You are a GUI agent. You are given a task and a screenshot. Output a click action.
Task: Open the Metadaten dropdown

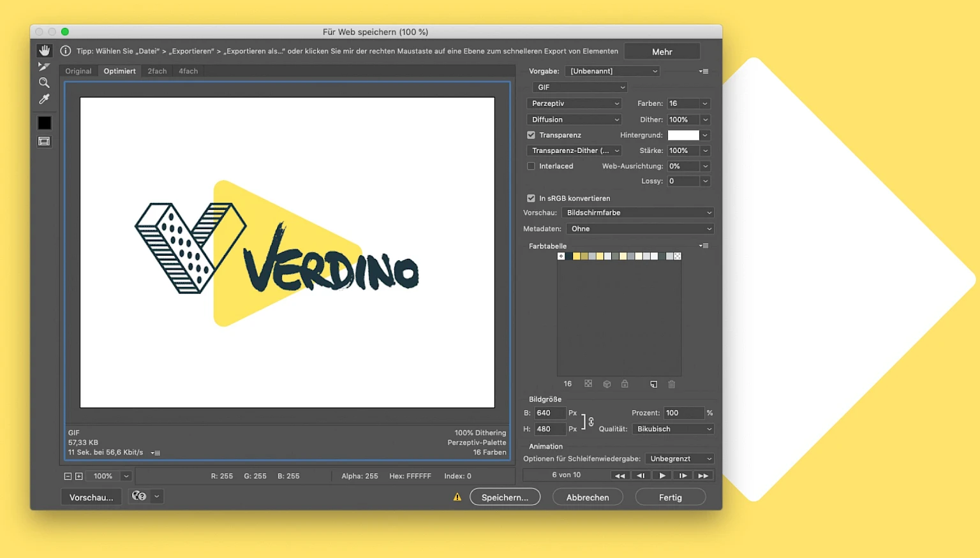(639, 228)
